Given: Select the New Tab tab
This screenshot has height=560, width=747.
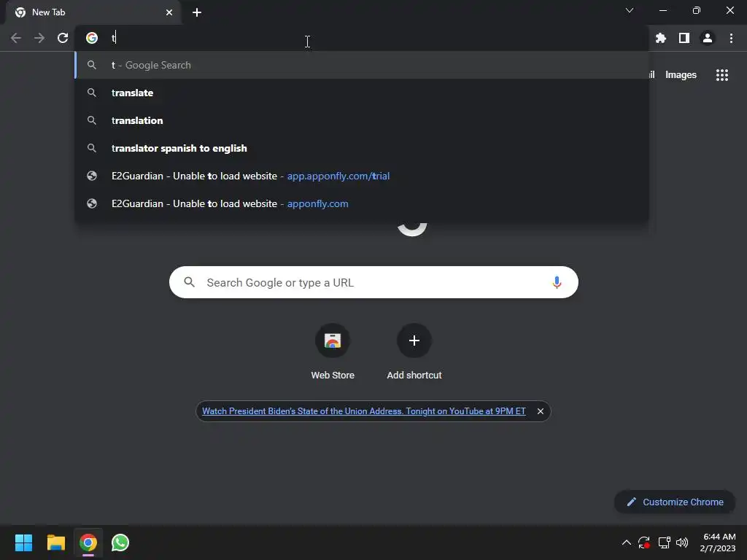Looking at the screenshot, I should [x=93, y=12].
